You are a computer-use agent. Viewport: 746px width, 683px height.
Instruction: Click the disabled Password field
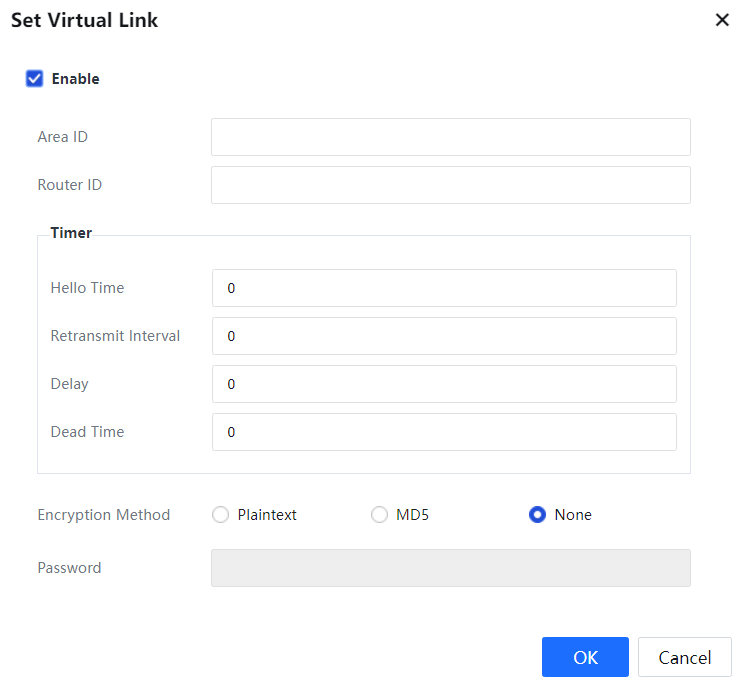450,568
